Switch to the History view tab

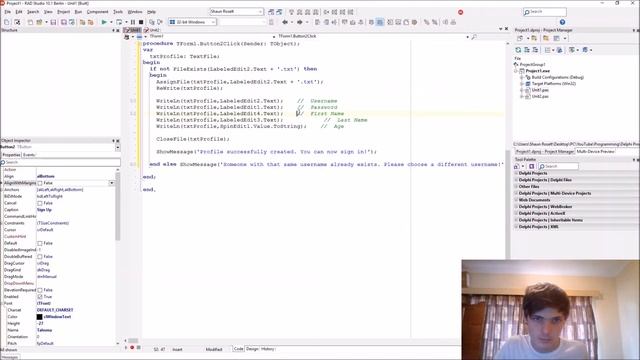[268, 349]
